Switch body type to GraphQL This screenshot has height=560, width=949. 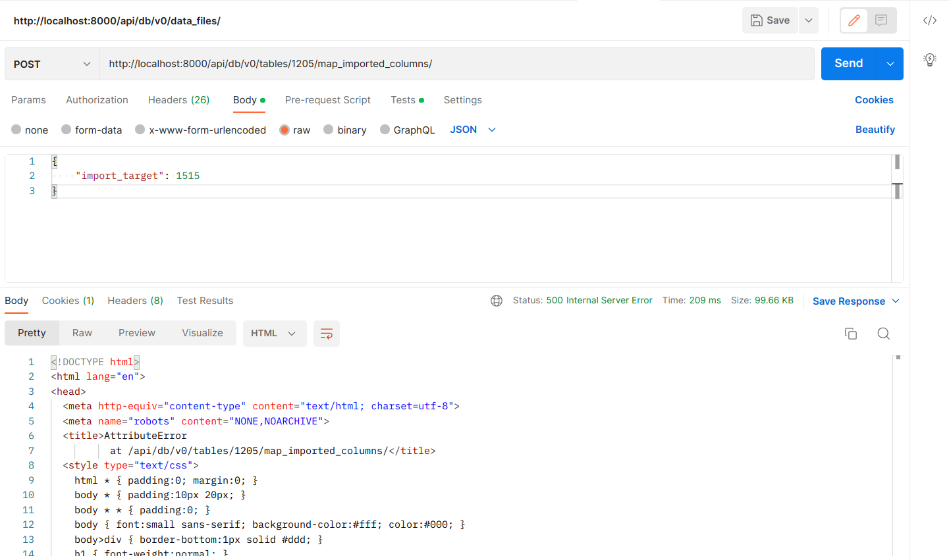[407, 130]
